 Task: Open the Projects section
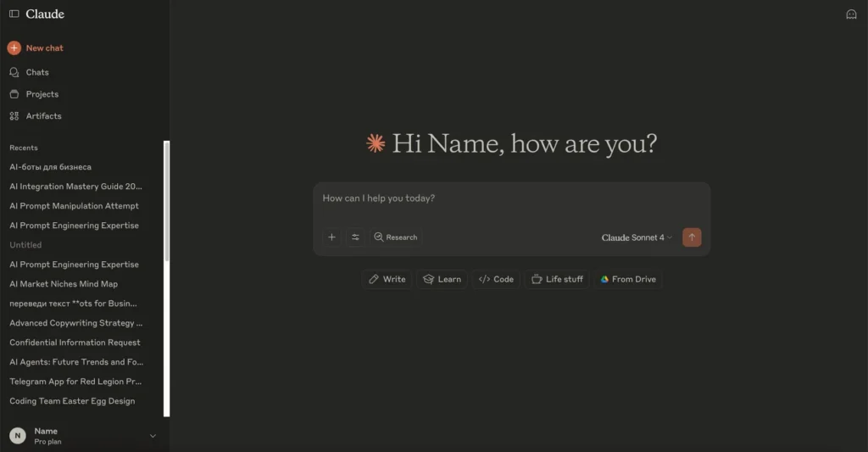coord(42,94)
